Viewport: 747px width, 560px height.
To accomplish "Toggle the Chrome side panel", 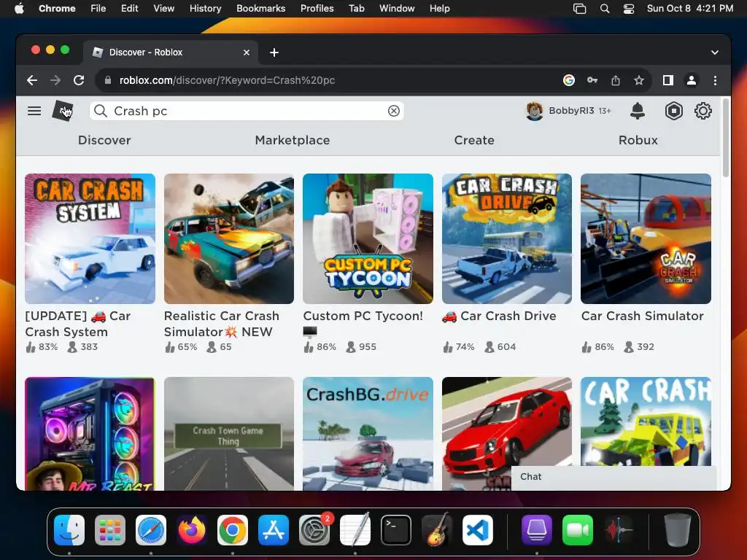I will 668,80.
